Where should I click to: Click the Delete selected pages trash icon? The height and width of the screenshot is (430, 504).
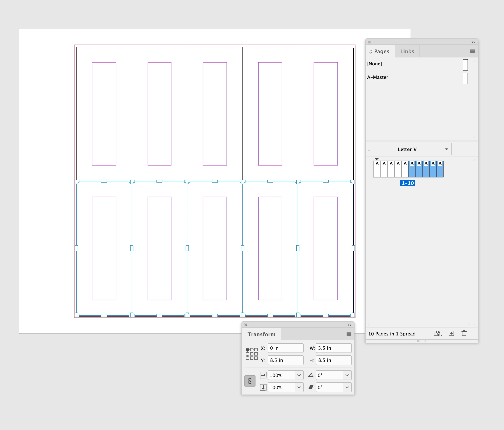[464, 333]
